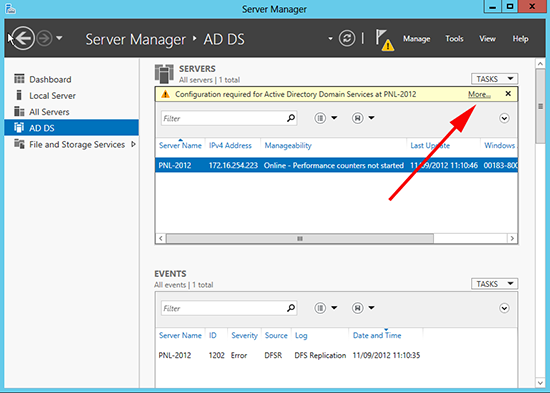Screen dimensions: 550x393
Task: Open the View menu
Action: point(487,39)
